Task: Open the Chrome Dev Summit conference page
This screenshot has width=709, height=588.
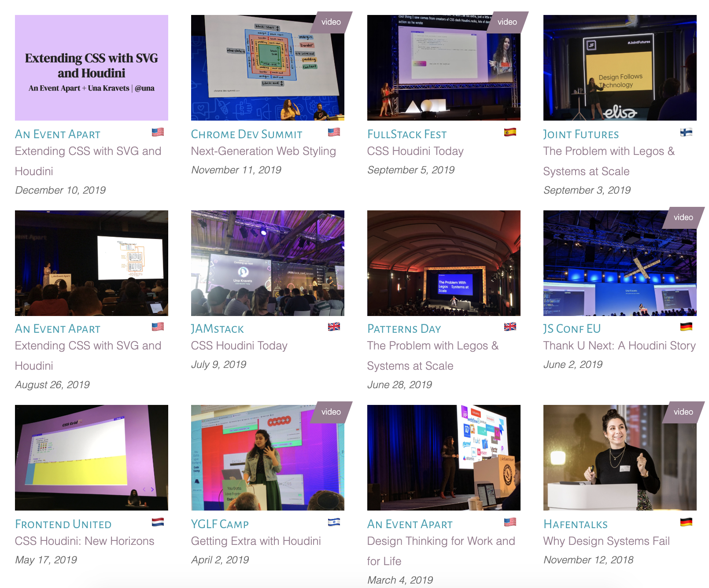Action: (x=246, y=134)
